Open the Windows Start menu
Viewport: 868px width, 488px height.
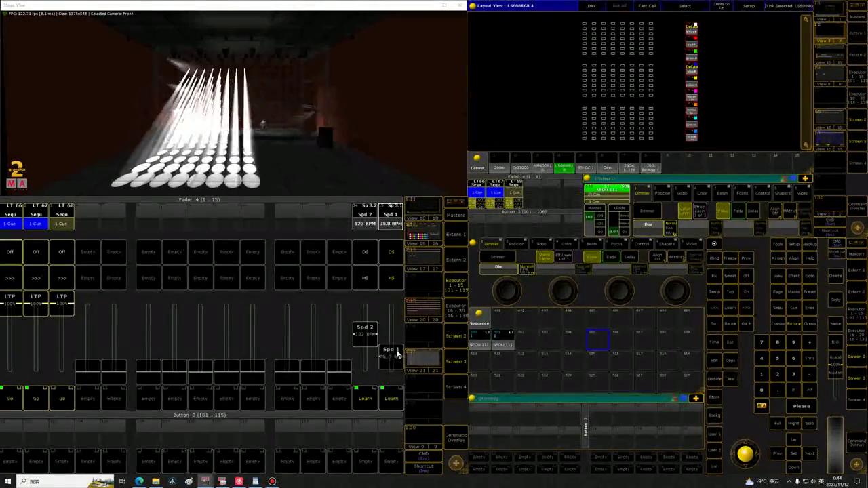coord(7,481)
